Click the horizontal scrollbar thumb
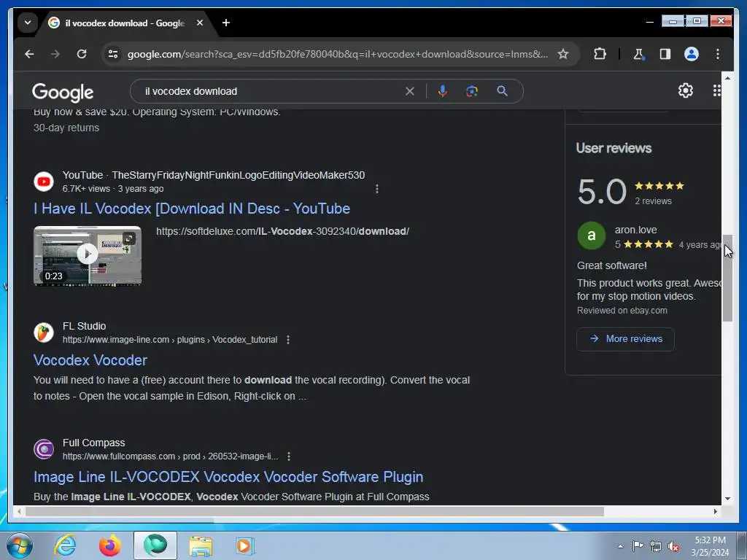The image size is (747, 560). coord(314,511)
